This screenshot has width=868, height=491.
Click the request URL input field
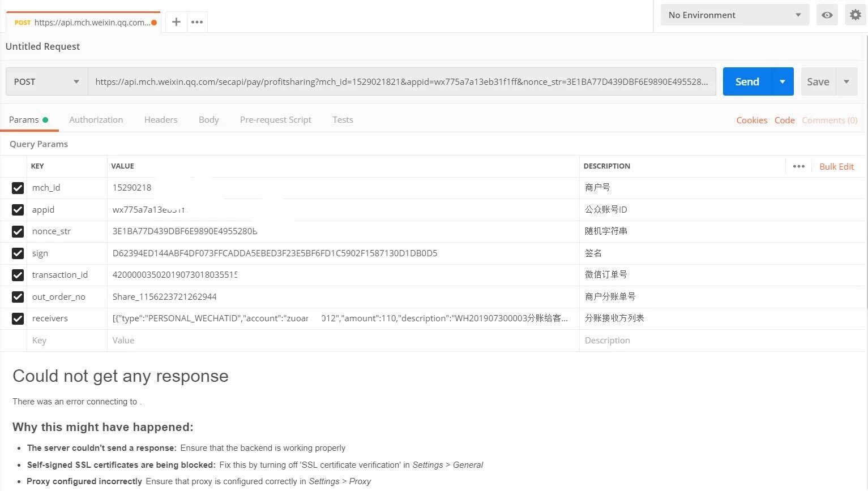point(401,82)
